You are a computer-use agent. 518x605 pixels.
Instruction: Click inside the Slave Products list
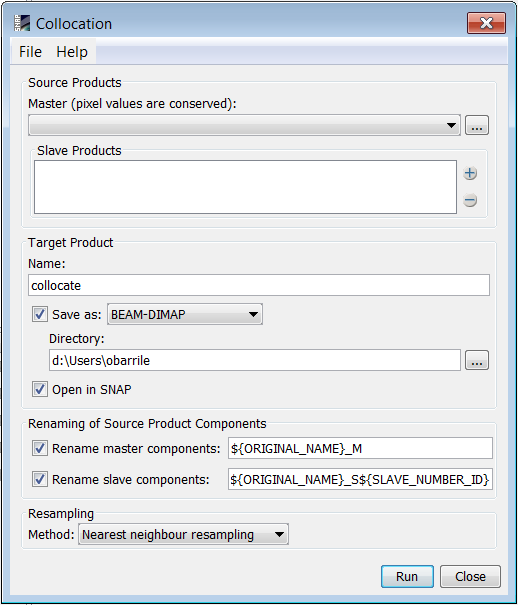[x=245, y=187]
